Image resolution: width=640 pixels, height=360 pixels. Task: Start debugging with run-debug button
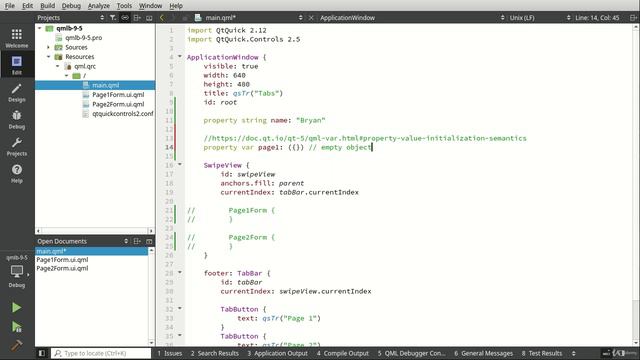pyautogui.click(x=16, y=327)
